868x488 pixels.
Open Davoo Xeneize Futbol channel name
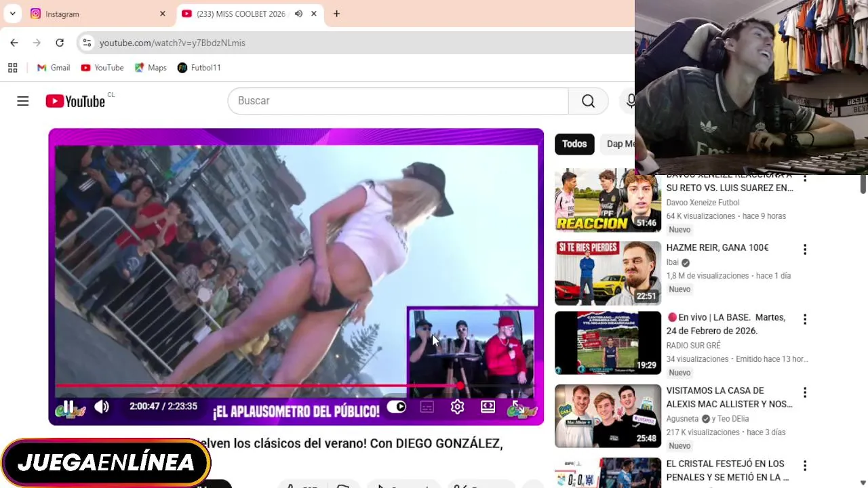pos(703,203)
